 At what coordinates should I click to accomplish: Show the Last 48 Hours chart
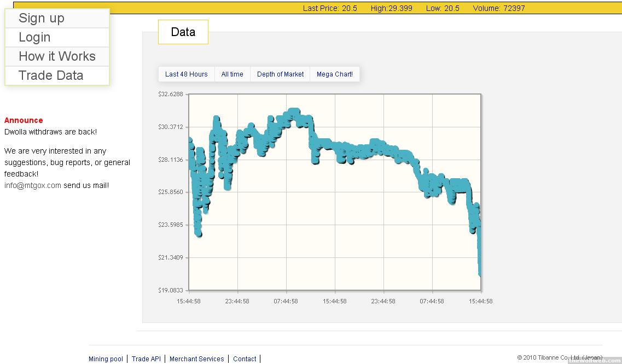pyautogui.click(x=186, y=74)
